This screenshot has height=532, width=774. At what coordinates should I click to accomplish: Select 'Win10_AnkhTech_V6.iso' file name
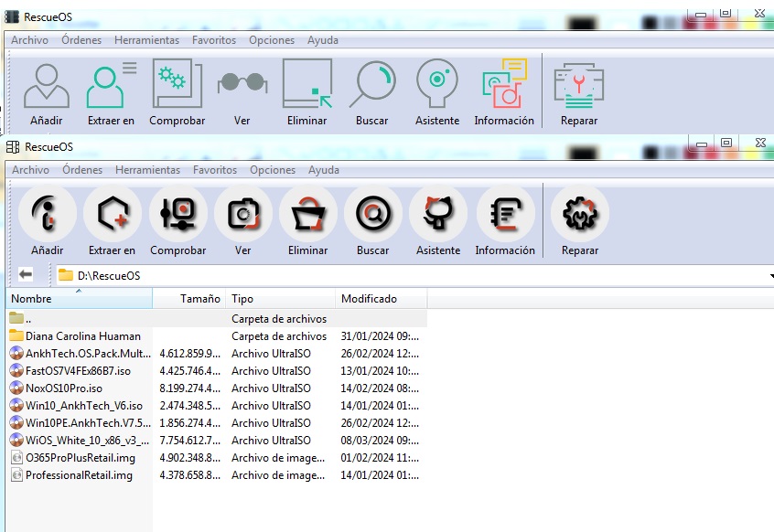tap(84, 406)
